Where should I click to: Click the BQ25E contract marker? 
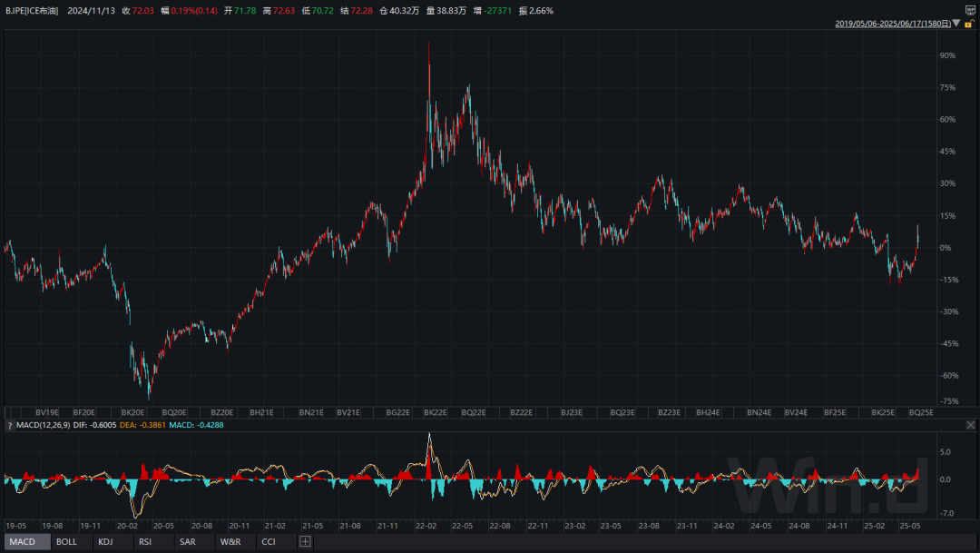pyautogui.click(x=921, y=412)
